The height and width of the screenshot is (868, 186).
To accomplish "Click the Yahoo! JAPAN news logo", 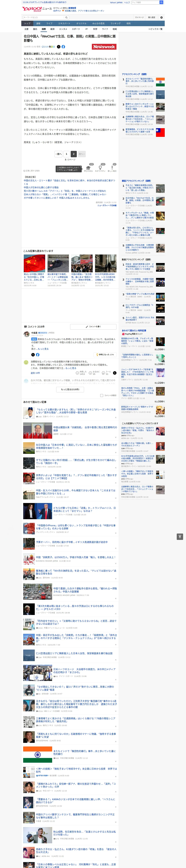I will 37,9.
